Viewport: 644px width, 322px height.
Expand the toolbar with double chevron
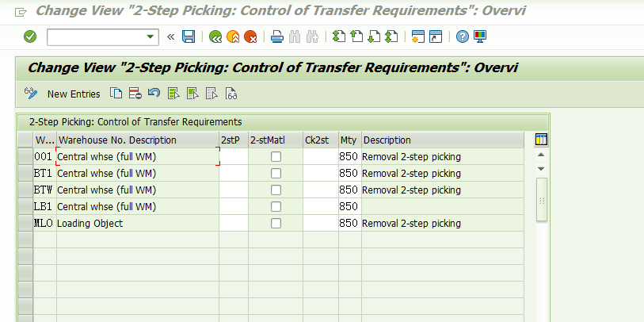pyautogui.click(x=171, y=37)
